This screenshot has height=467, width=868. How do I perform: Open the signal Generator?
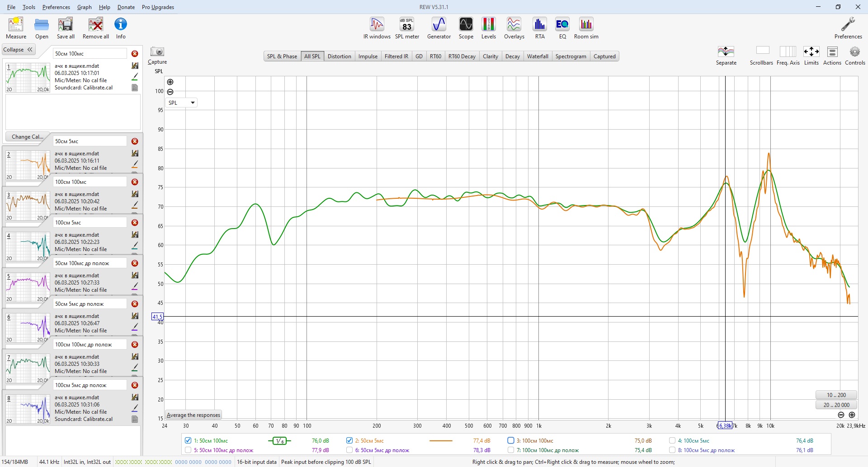tap(439, 28)
